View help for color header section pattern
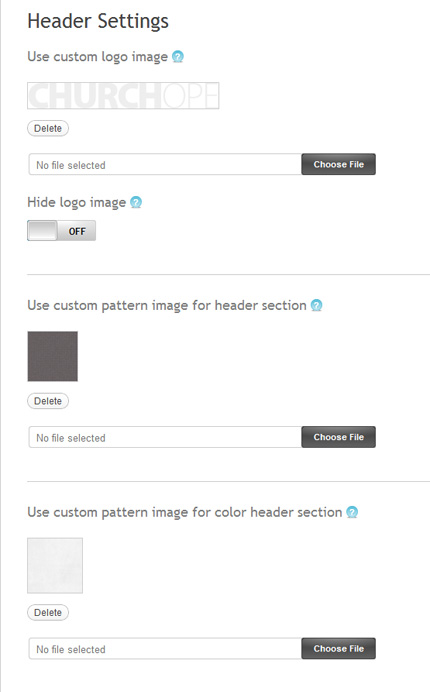 pos(352,512)
